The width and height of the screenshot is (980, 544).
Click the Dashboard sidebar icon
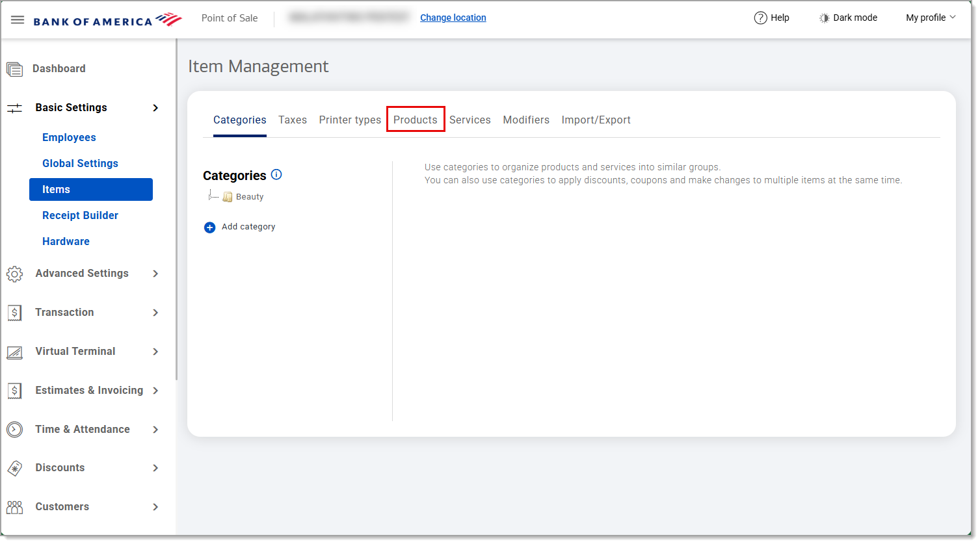pos(14,68)
